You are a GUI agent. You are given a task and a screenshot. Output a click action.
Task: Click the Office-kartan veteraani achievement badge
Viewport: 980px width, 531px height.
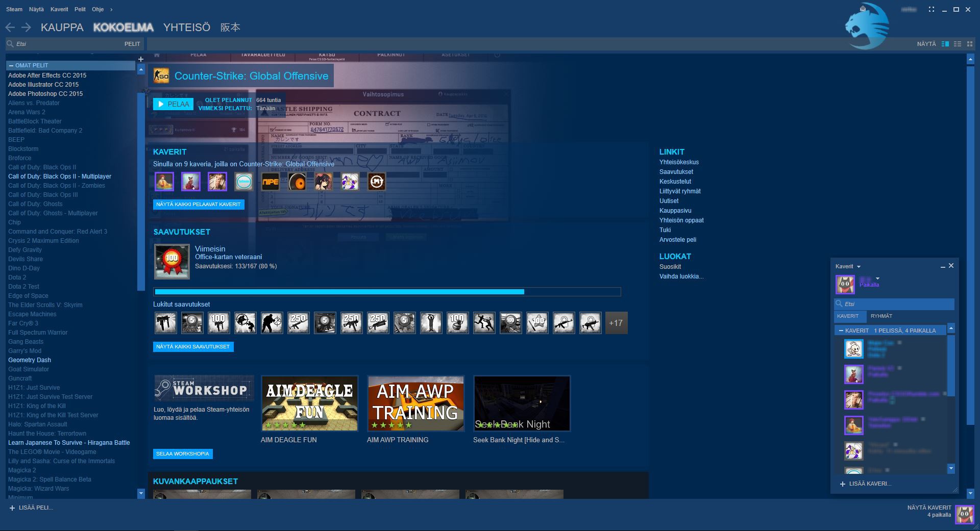pos(172,261)
